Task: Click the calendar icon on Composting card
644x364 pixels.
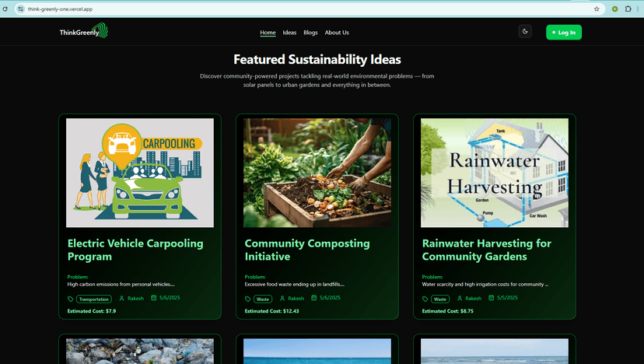Action: point(313,298)
